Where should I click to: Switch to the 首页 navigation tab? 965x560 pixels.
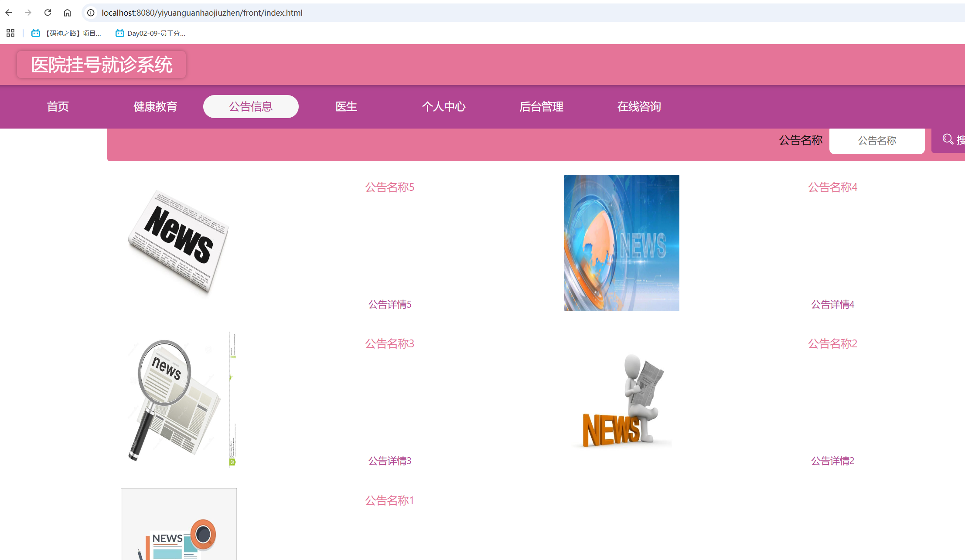coord(58,106)
